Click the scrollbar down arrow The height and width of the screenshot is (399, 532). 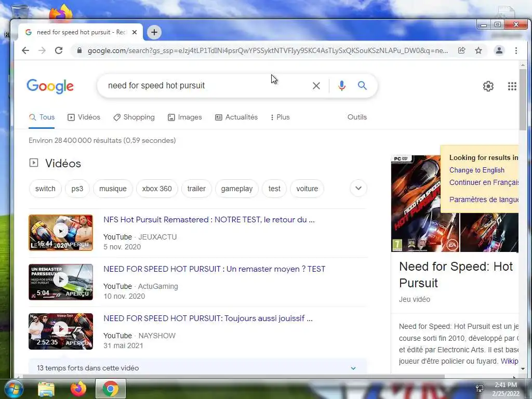point(523,369)
